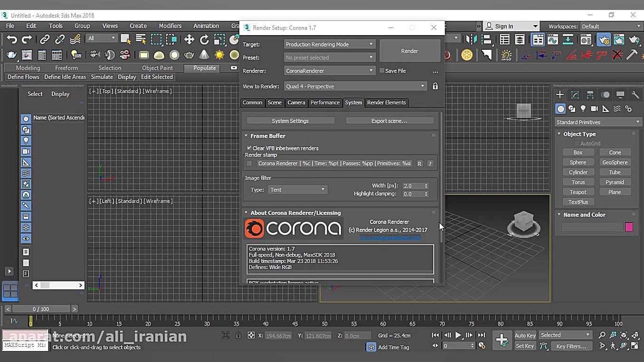
Task: Click the System Settings button
Action: pos(290,121)
